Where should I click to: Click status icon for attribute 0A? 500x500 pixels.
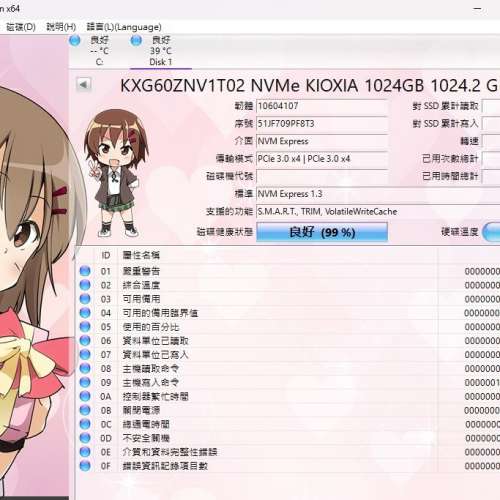point(85,396)
